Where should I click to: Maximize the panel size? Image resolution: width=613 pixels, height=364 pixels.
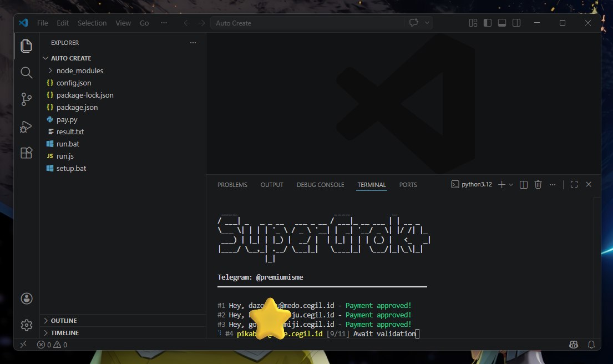[574, 185]
